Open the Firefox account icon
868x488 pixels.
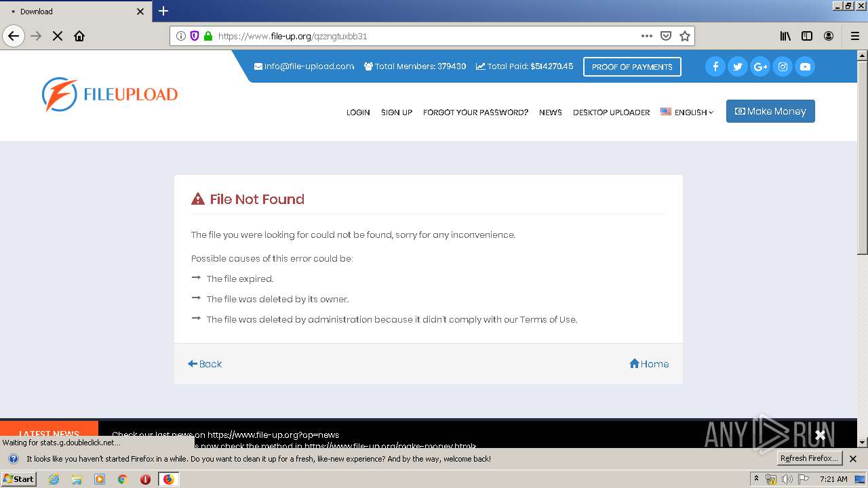pyautogui.click(x=829, y=36)
